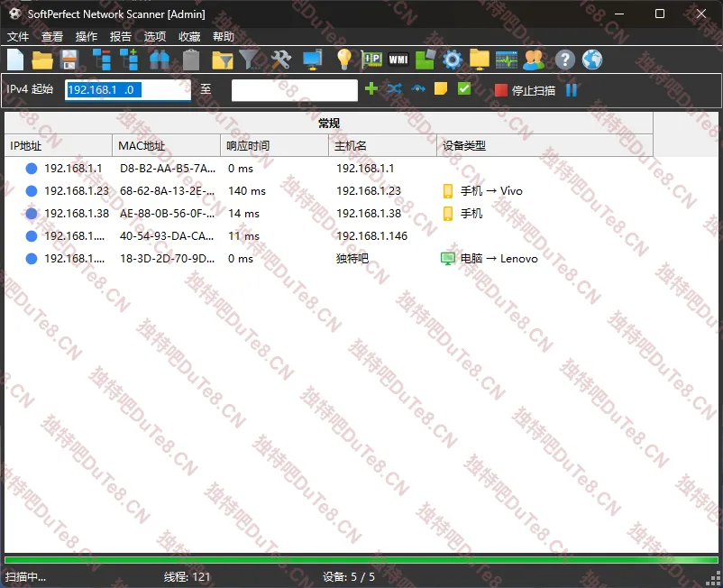Click the clipboard paste icon
Screen dimensions: 723x588
191,60
